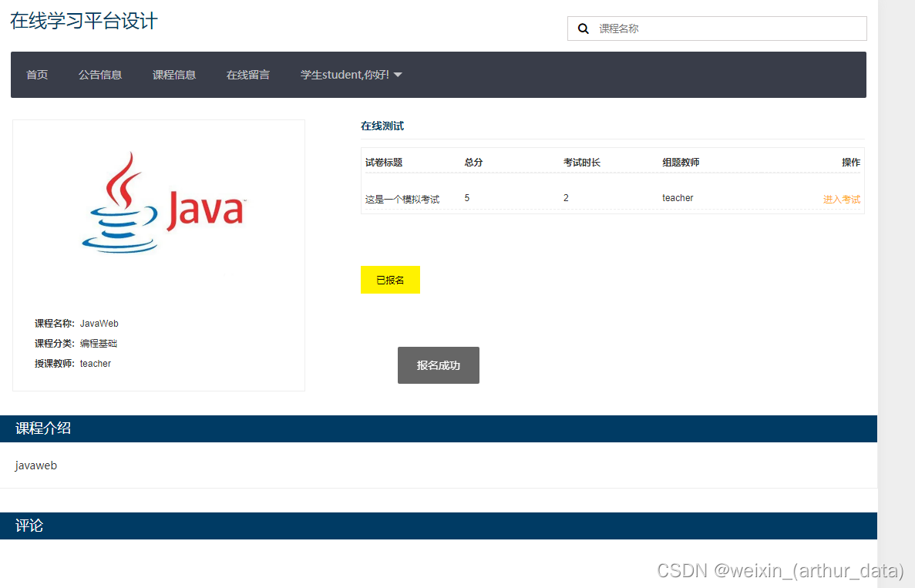Select the 在线留言 nav item
The image size is (915, 588).
click(248, 75)
